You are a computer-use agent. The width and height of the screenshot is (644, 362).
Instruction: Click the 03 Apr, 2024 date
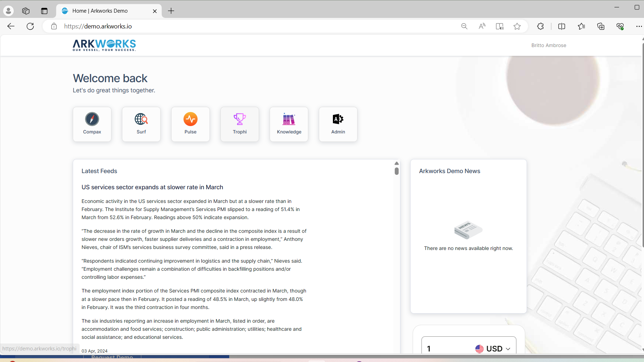(95, 351)
